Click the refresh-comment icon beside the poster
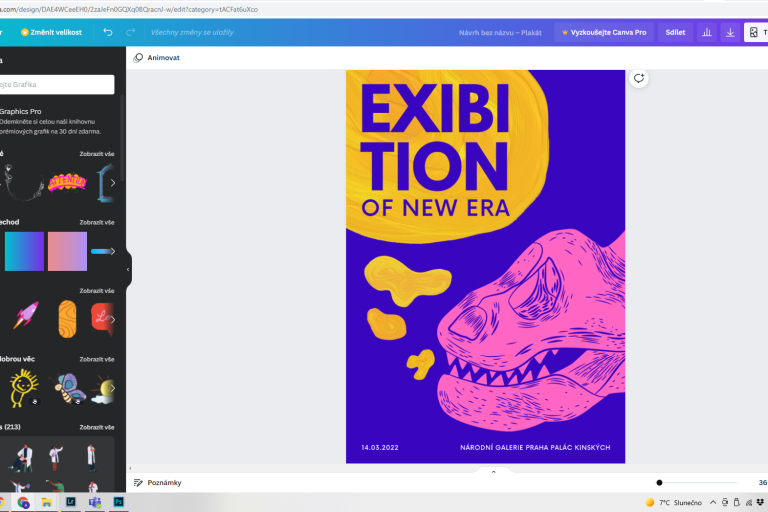This screenshot has width=768, height=512. click(x=639, y=78)
